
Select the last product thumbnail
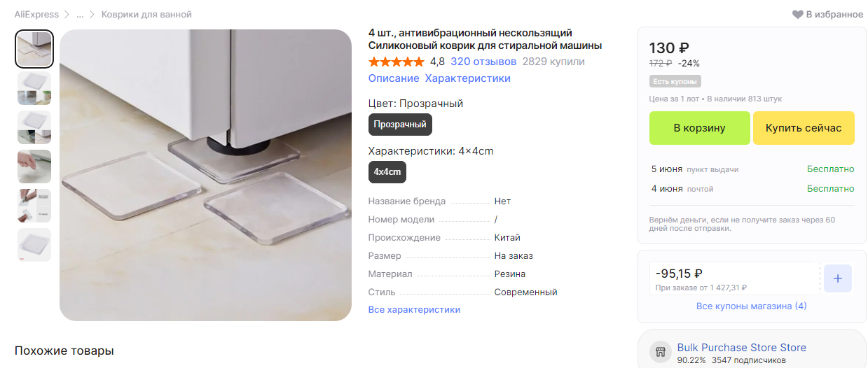click(x=34, y=245)
